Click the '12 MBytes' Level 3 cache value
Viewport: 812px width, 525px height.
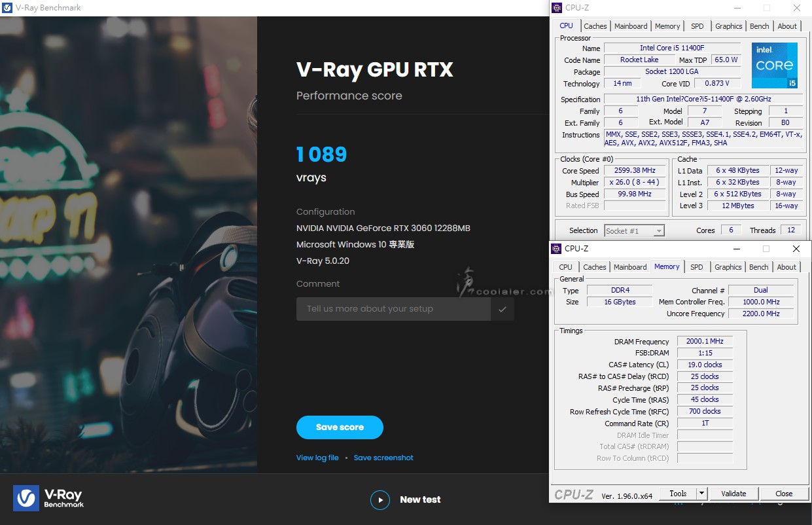737,206
